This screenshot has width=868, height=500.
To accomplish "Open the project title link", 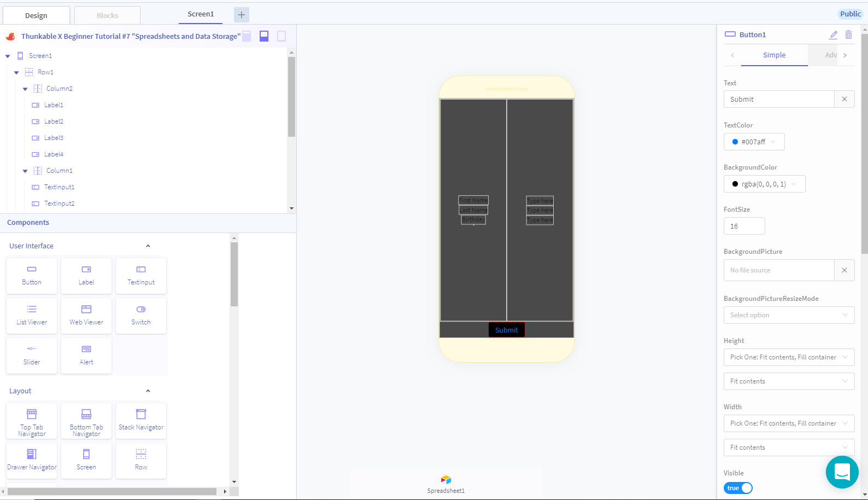I will pyautogui.click(x=131, y=36).
